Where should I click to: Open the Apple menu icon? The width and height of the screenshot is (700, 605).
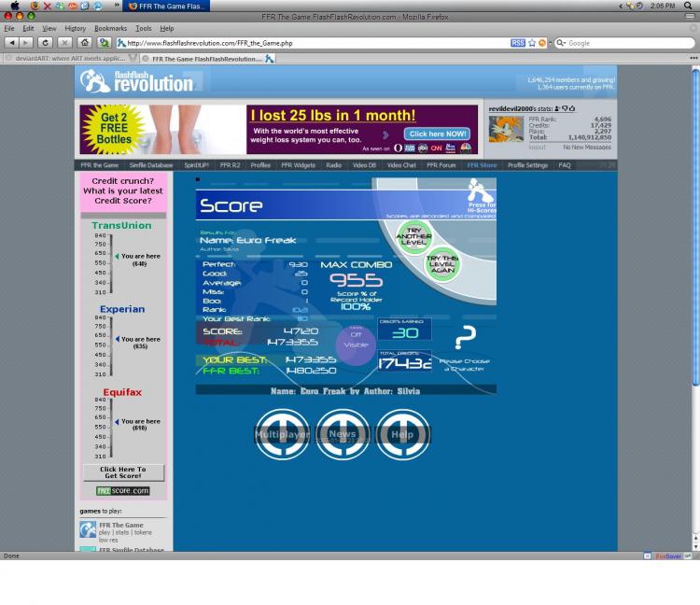pyautogui.click(x=15, y=6)
